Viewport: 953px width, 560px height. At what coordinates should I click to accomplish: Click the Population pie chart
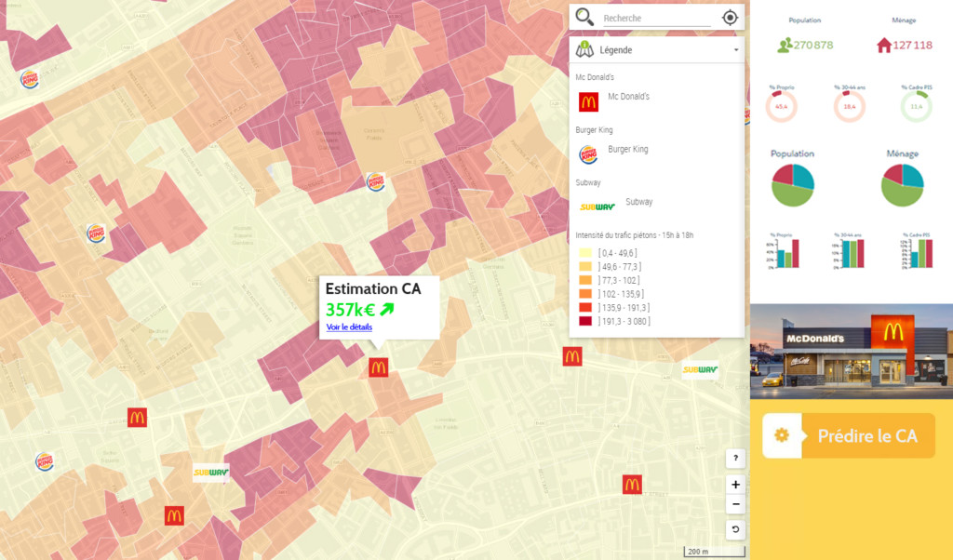(793, 184)
